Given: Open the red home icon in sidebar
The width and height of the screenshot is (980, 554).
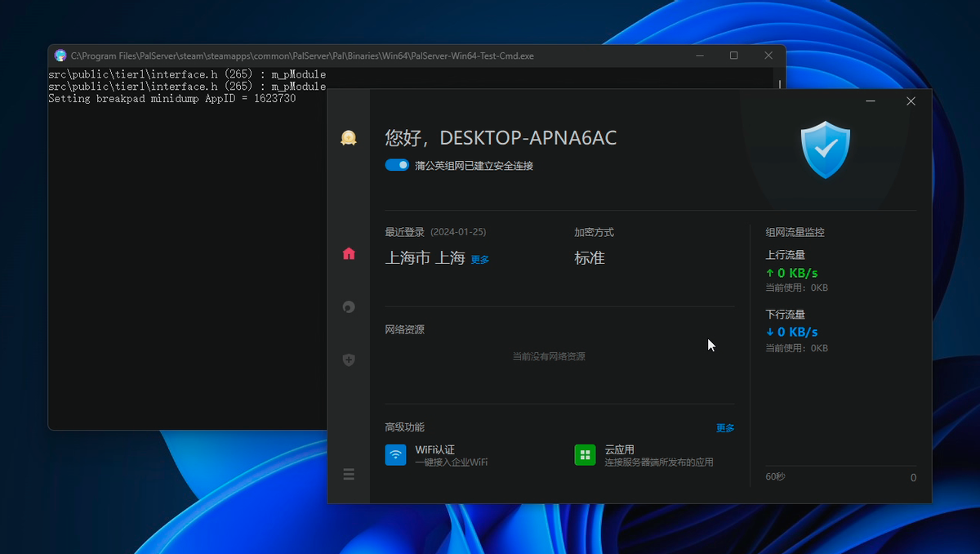Looking at the screenshot, I should [x=349, y=253].
